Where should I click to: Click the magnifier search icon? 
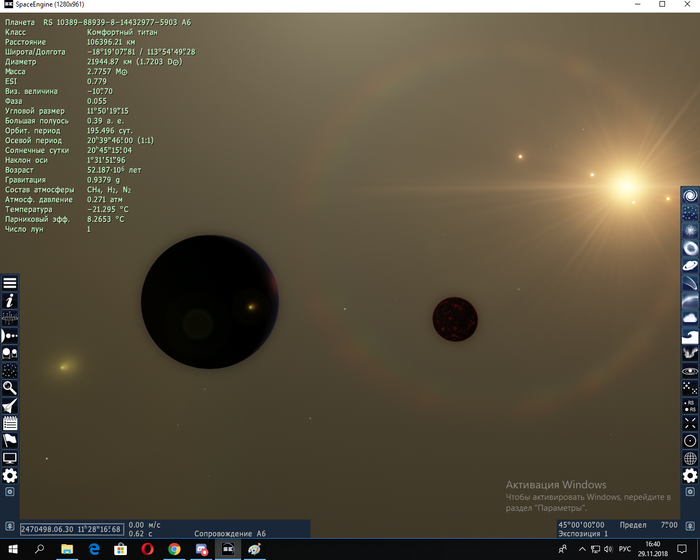coord(10,387)
